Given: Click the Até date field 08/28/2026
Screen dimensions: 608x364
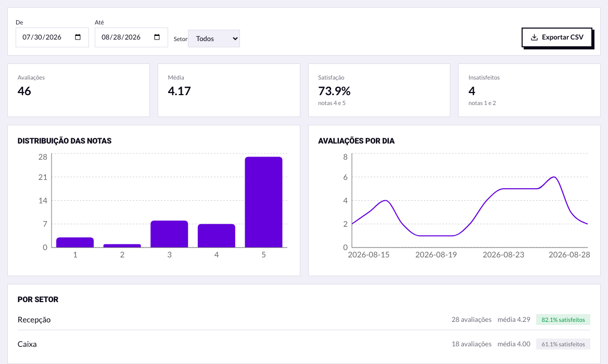Looking at the screenshot, I should pyautogui.click(x=132, y=37).
